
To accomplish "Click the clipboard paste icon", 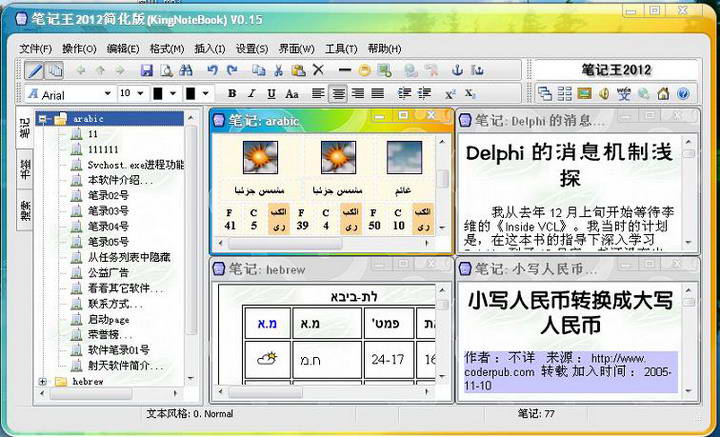I will pyautogui.click(x=298, y=70).
